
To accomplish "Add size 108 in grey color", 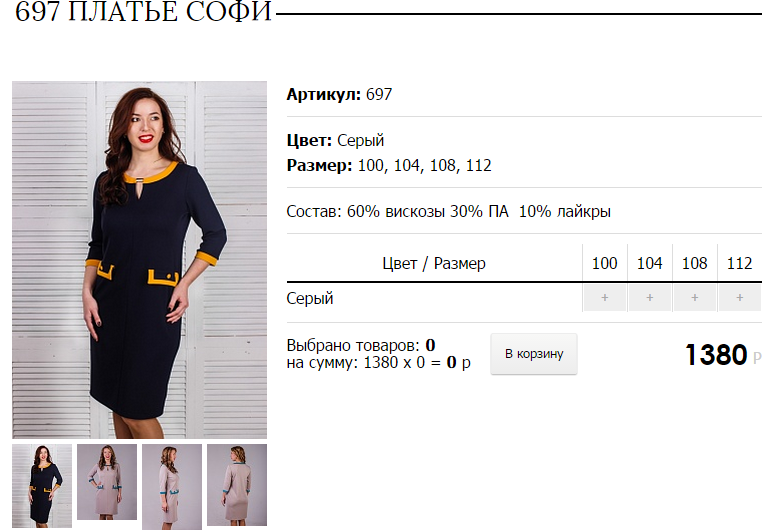I will point(694,298).
